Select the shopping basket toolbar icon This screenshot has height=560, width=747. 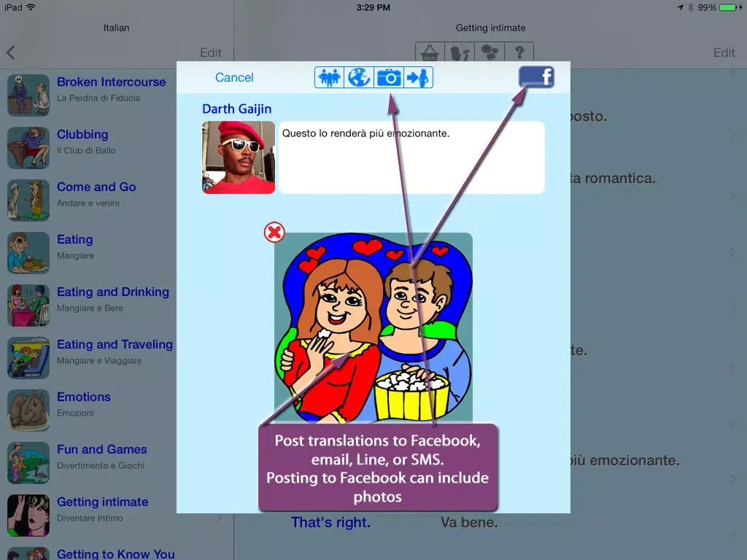coord(430,52)
